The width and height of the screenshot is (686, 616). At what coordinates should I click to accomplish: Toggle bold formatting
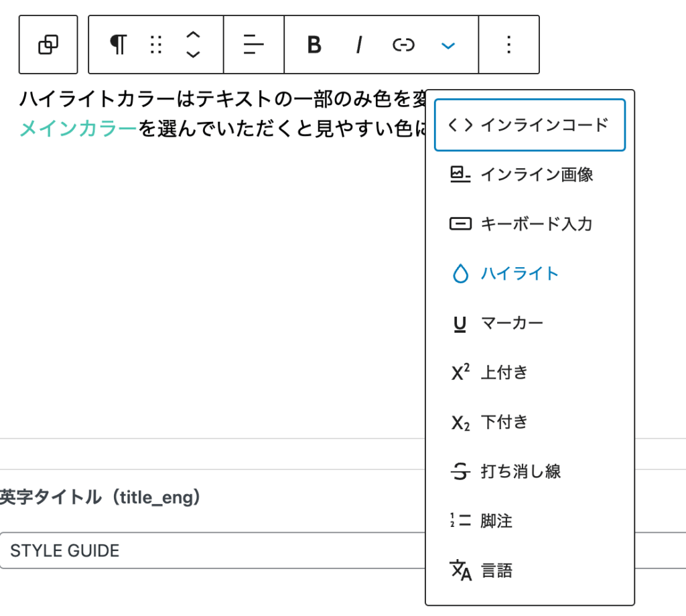[314, 45]
